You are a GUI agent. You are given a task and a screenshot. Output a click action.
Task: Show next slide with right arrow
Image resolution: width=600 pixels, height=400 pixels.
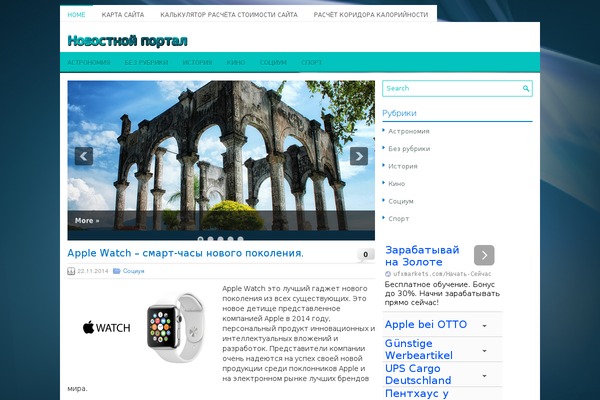click(x=359, y=156)
